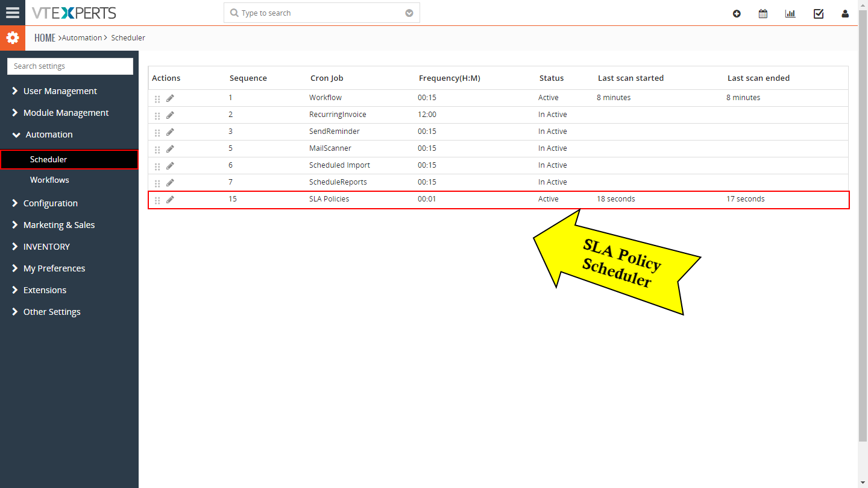Expand Other Settings section

coord(46,312)
